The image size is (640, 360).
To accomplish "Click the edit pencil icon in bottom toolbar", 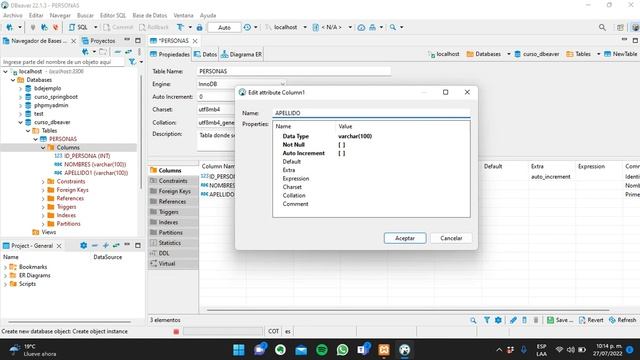I will tap(513, 320).
